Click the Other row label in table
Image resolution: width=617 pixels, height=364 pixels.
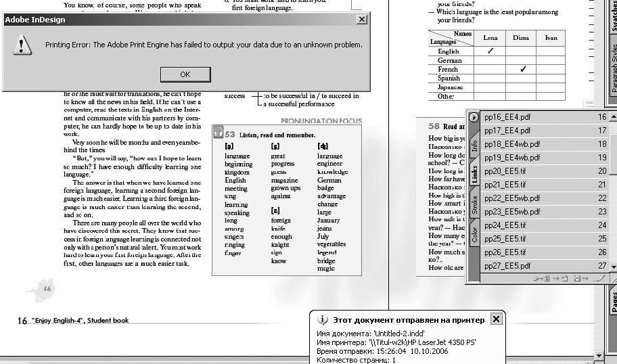click(x=446, y=96)
